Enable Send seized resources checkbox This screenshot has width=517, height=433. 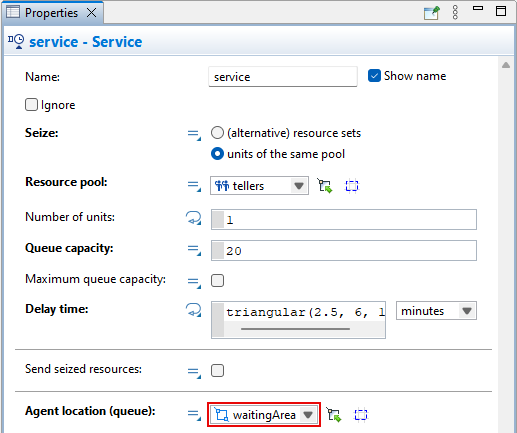[x=217, y=370]
